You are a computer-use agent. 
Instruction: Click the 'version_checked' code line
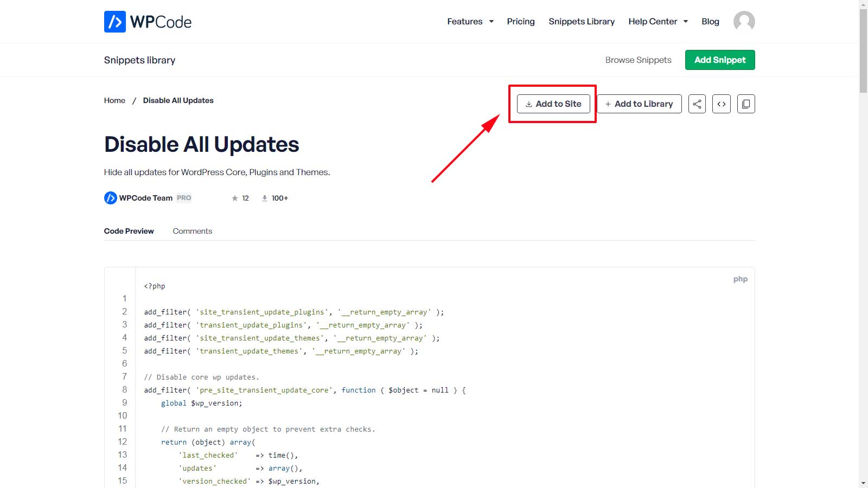tap(249, 481)
